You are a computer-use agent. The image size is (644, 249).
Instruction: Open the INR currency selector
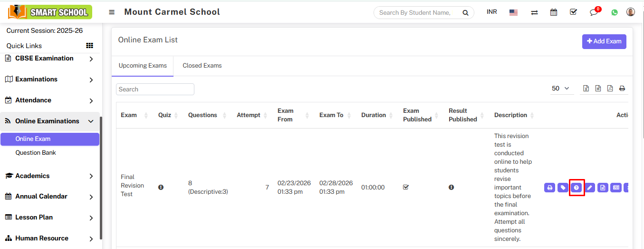[492, 12]
